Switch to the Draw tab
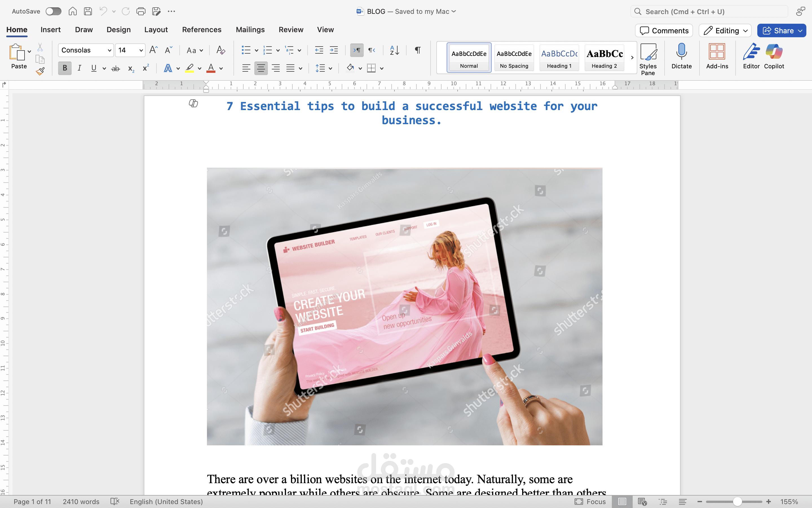Screen dimensions: 812x508 click(84, 30)
